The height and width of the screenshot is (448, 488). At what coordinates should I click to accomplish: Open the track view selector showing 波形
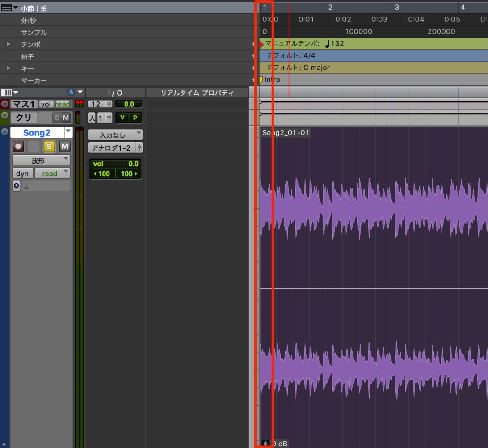coord(41,161)
